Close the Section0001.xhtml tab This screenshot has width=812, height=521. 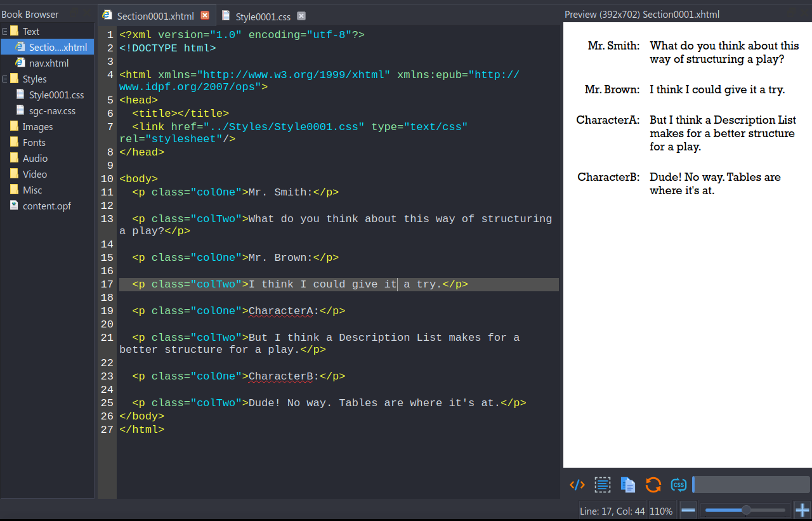point(205,16)
